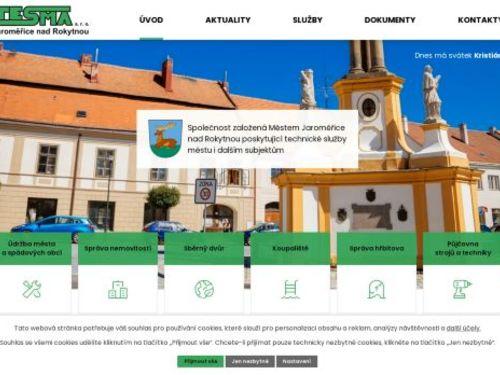Go to the Kontakty page
Image resolution: width=500 pixels, height=375 pixels.
coord(479,20)
